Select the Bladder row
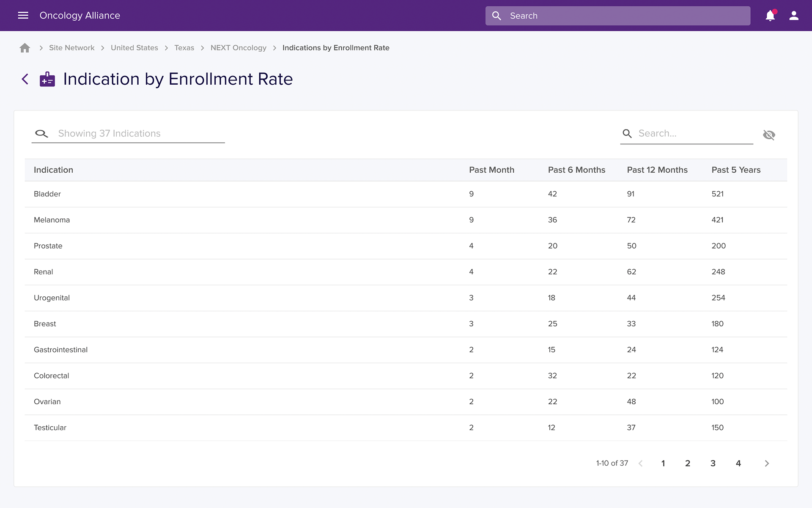Screen dimensions: 812x508 [406, 194]
